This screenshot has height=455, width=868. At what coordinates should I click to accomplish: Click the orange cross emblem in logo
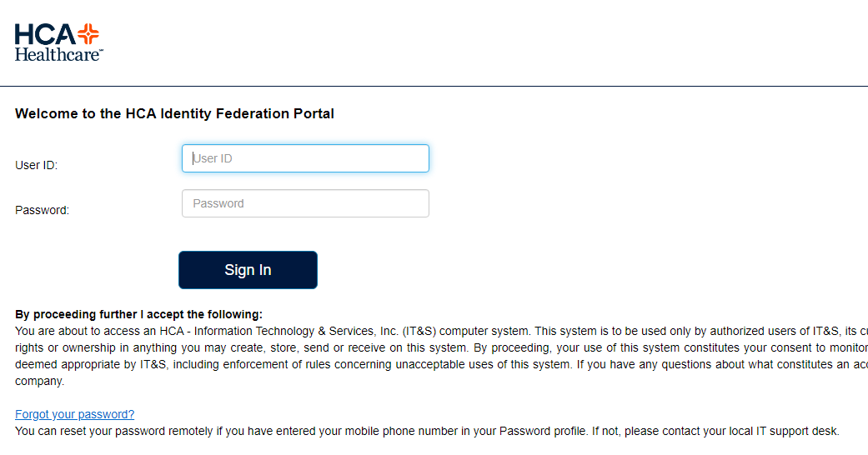pyautogui.click(x=88, y=34)
